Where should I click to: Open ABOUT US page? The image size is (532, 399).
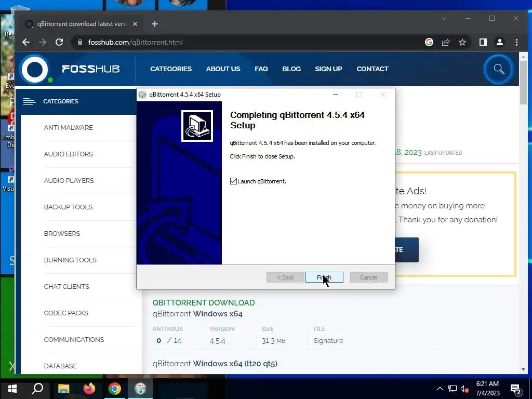click(x=223, y=69)
